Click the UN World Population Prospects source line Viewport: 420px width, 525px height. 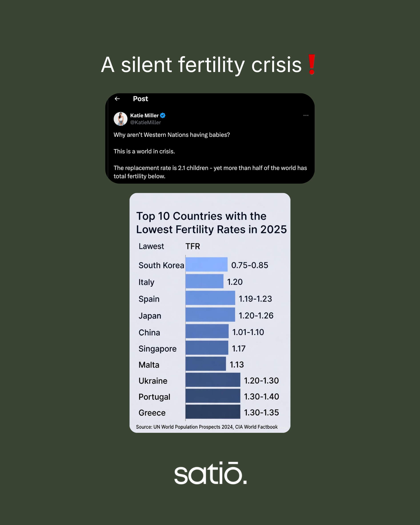(207, 427)
